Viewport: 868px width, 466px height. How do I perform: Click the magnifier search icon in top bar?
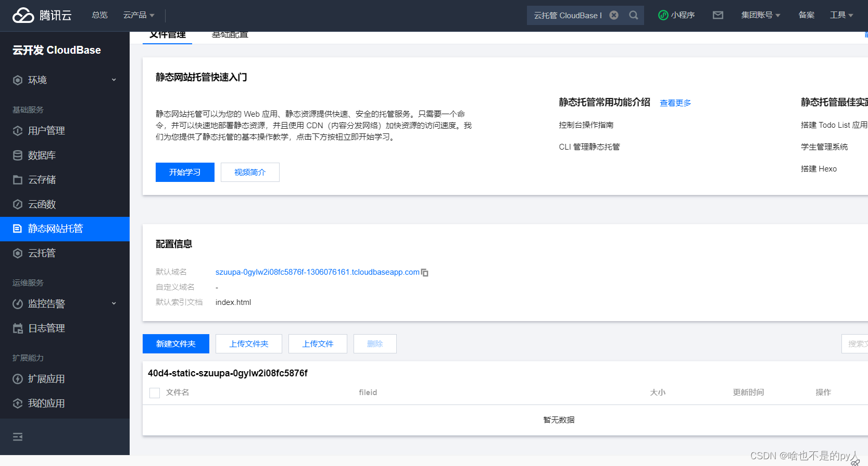[x=634, y=15]
